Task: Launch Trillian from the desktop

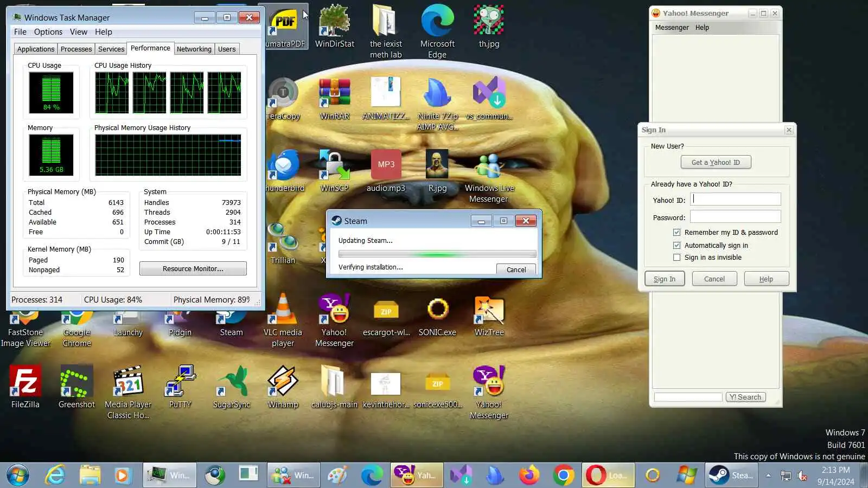Action: (x=283, y=242)
